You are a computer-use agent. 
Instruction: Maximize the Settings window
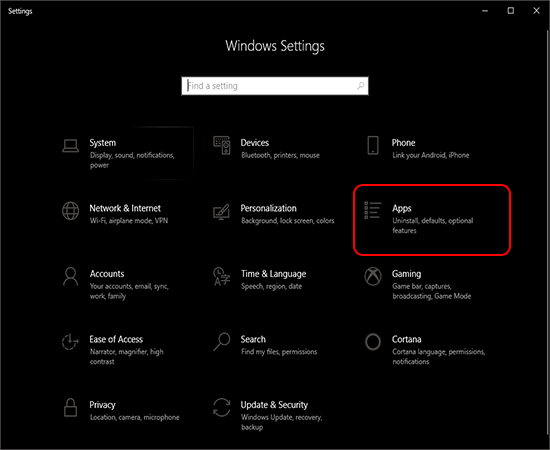[x=511, y=11]
